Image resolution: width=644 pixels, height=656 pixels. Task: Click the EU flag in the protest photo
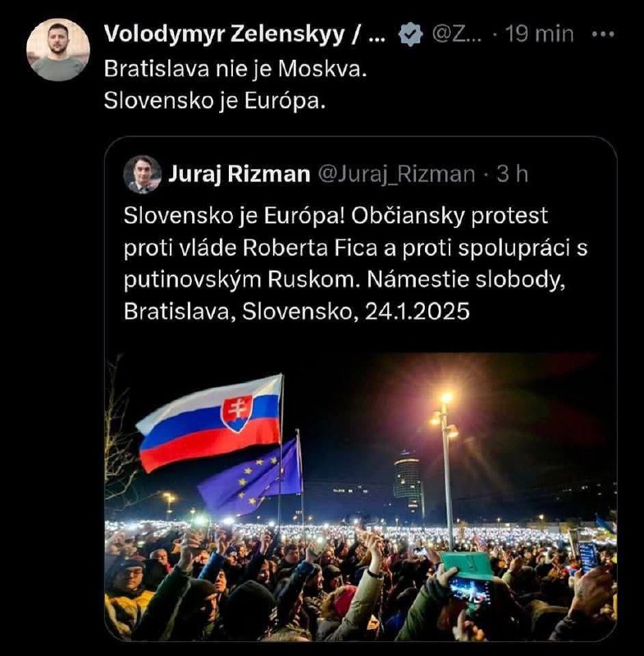pos(250,478)
